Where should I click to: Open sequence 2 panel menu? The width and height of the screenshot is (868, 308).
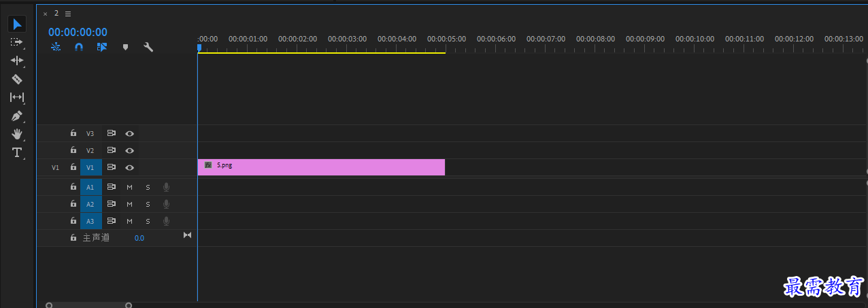point(68,14)
